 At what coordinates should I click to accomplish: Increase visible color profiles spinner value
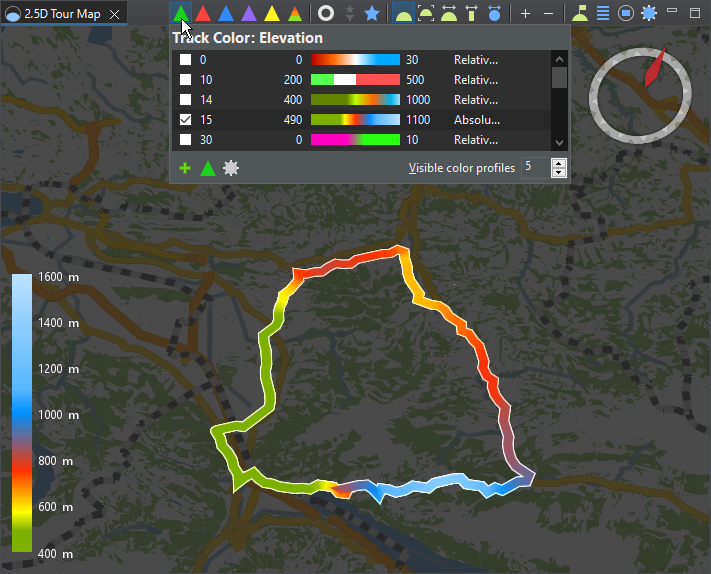tap(559, 164)
